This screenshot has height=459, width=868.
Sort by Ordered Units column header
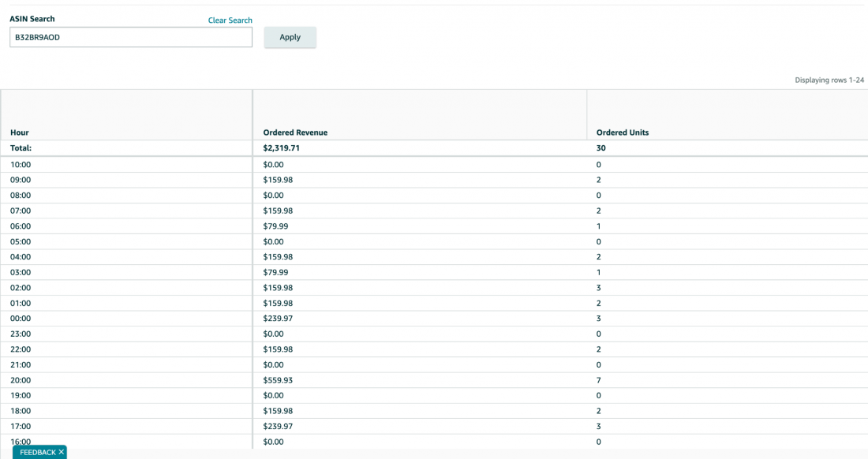click(x=623, y=132)
